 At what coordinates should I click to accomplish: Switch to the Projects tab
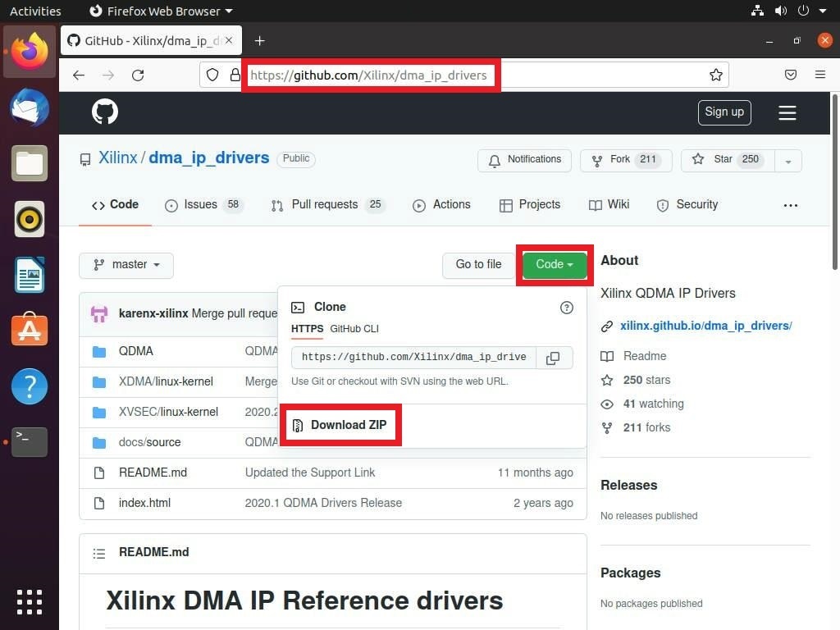pos(529,204)
